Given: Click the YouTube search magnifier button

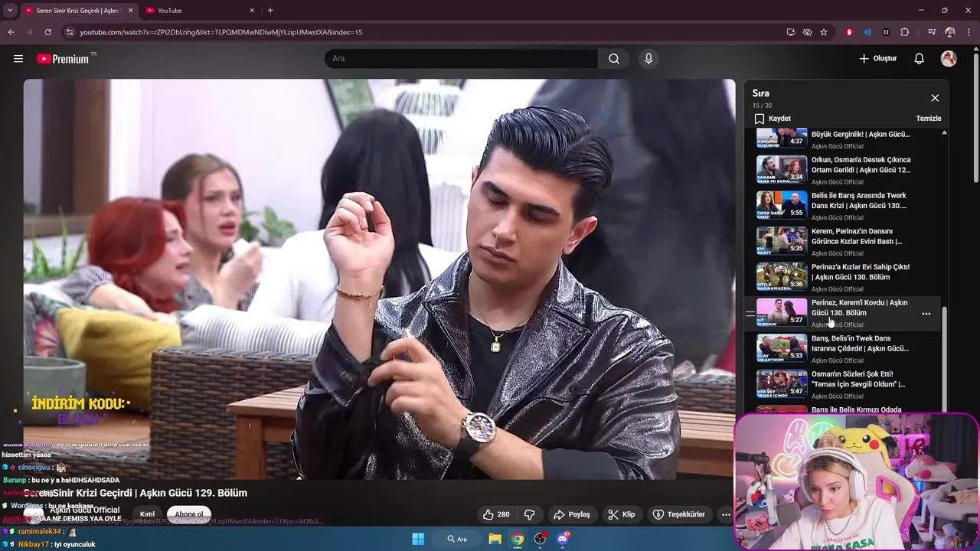Looking at the screenshot, I should 614,58.
